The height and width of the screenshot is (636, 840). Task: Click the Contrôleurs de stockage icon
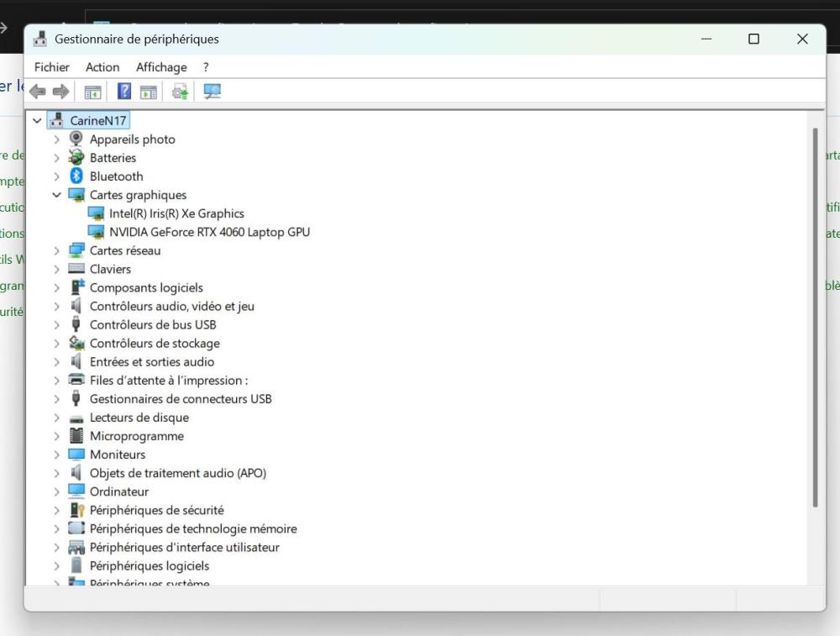pos(76,343)
